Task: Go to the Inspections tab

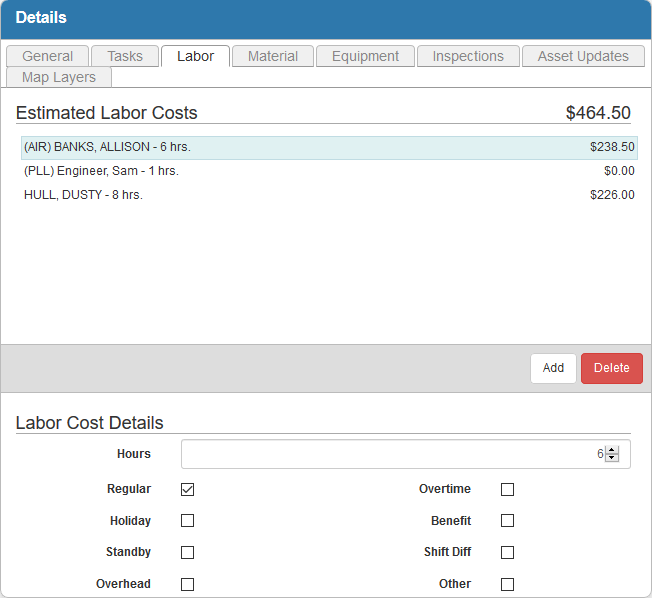Action: [468, 56]
